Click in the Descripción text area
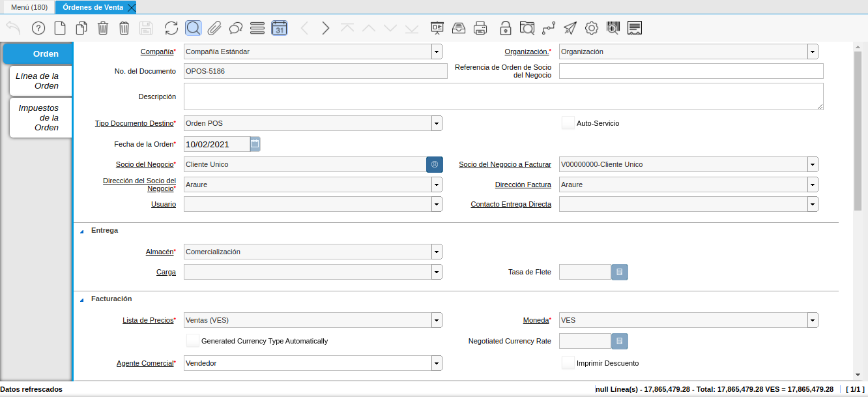Image resolution: width=868 pixels, height=397 pixels. click(503, 96)
